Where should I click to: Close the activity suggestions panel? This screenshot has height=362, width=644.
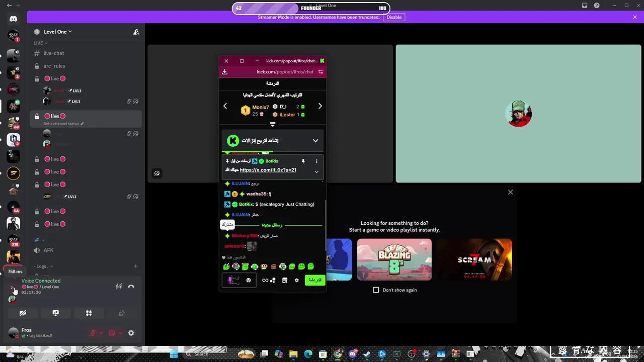click(x=510, y=192)
